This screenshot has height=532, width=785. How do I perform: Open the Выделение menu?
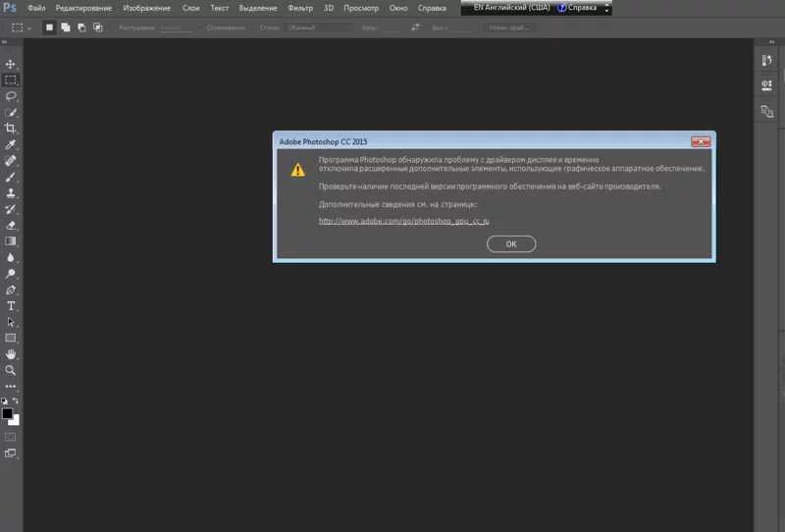pyautogui.click(x=258, y=8)
